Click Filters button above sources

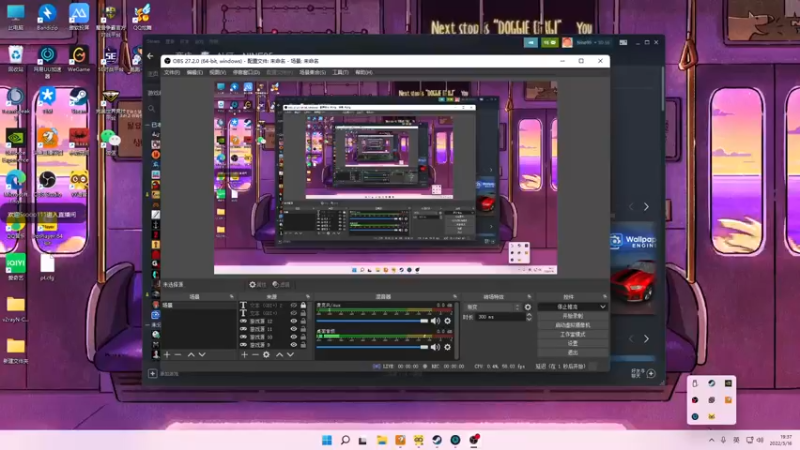[x=281, y=285]
